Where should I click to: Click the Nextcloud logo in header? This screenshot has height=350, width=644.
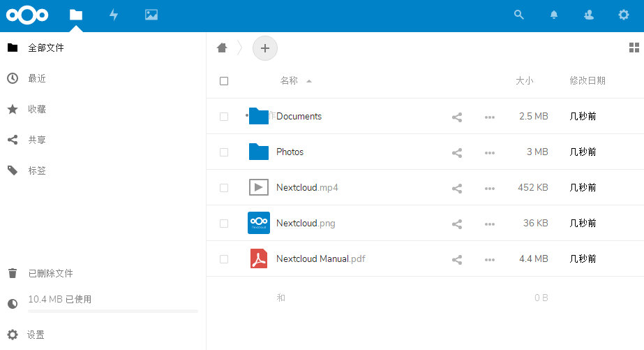click(27, 15)
